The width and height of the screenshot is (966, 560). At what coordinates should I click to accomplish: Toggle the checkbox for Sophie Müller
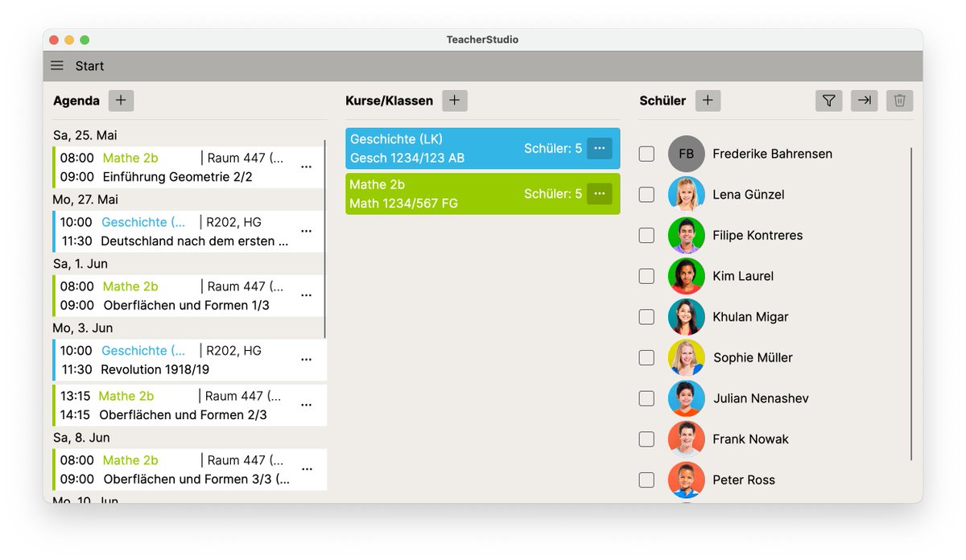pyautogui.click(x=646, y=358)
